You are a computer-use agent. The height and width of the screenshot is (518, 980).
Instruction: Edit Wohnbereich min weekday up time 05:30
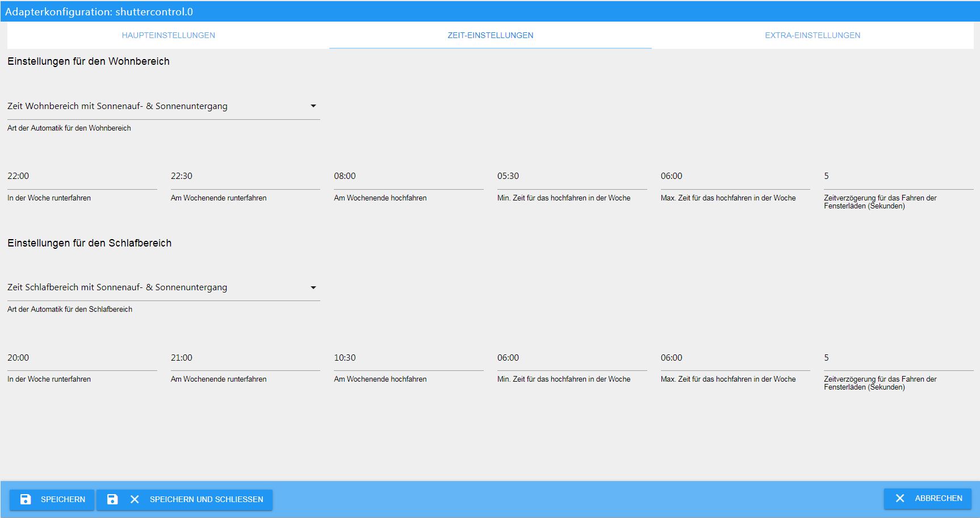572,177
